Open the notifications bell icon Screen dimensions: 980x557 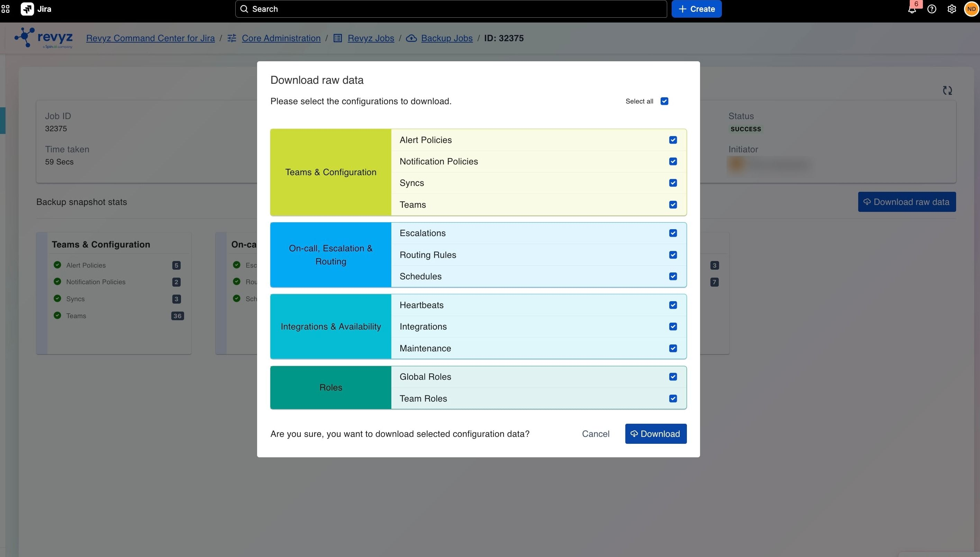912,9
